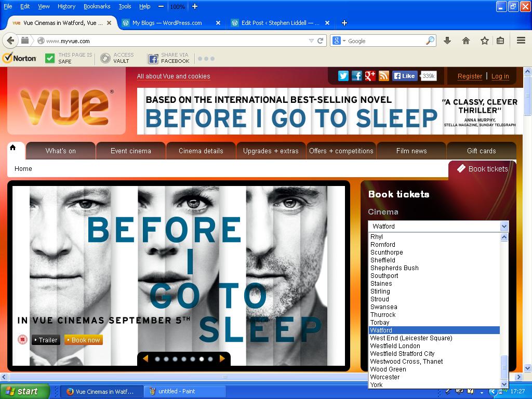The width and height of the screenshot is (532, 399).
Task: Select the sixth carousel dot indicator
Action: [x=202, y=359]
